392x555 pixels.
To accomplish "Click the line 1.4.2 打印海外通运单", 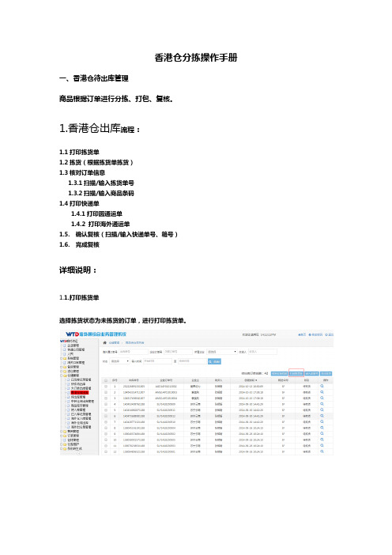I will click(x=100, y=224).
